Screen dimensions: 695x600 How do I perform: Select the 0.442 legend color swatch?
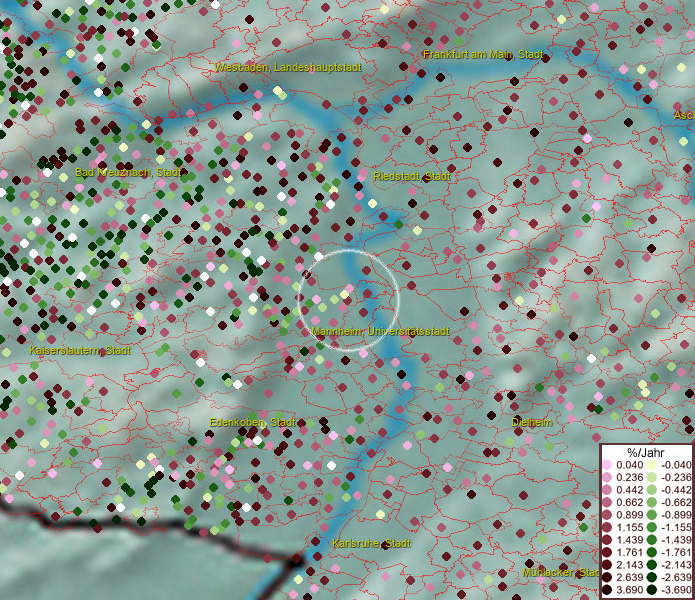click(x=607, y=490)
